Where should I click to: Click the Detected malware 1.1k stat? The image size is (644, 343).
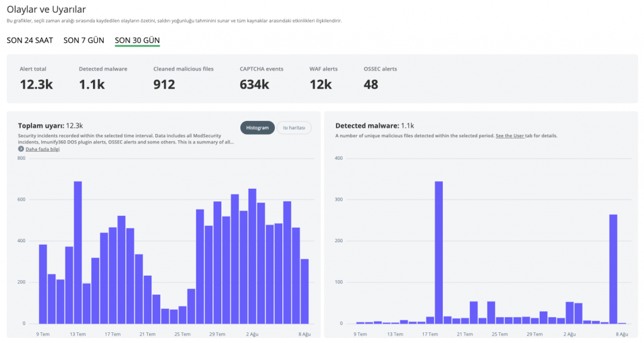(x=103, y=79)
